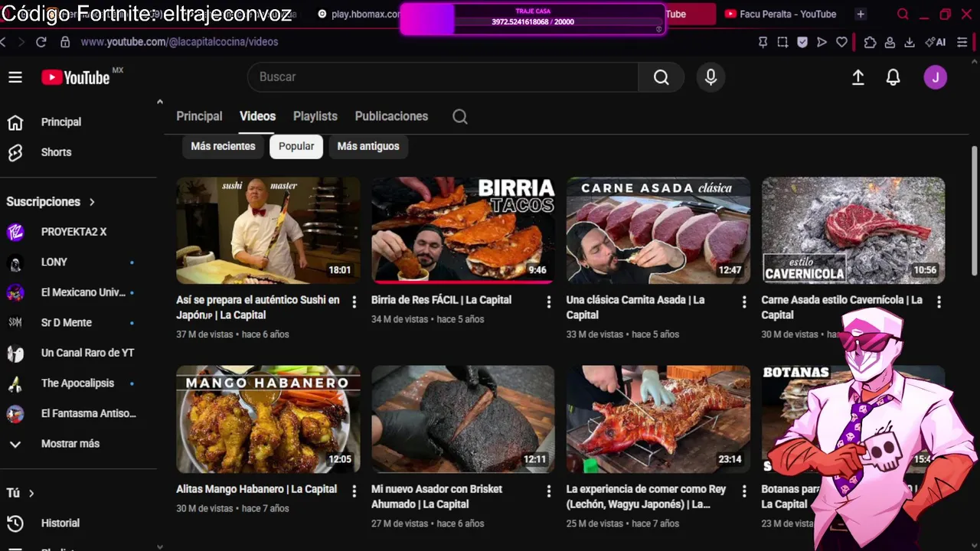
Task: Click the magnifier search button beside Buscar
Action: (x=661, y=77)
